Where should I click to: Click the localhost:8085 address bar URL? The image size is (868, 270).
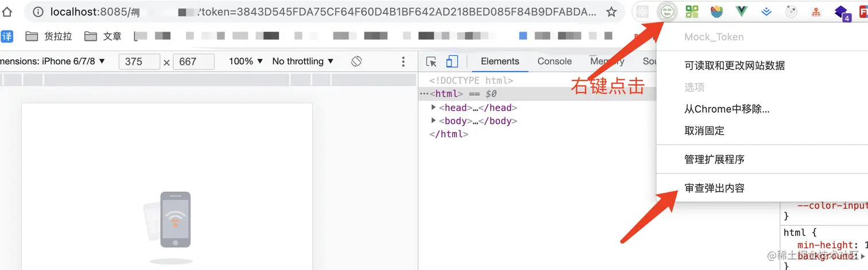pyautogui.click(x=323, y=11)
